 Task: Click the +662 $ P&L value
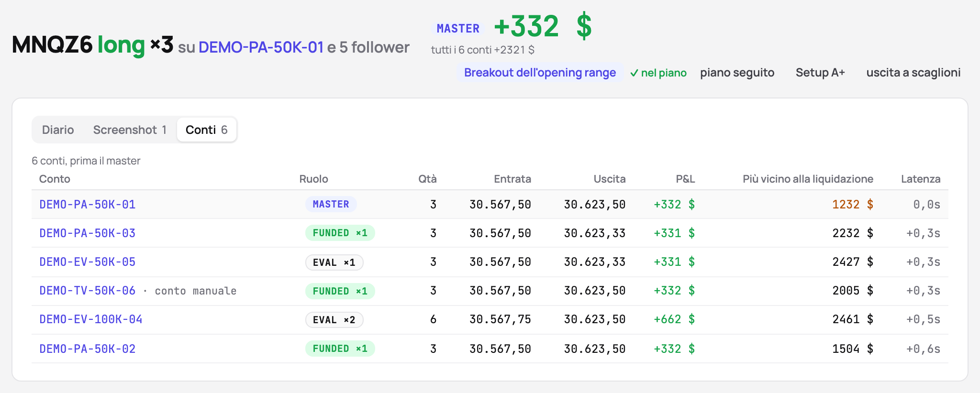click(x=674, y=319)
